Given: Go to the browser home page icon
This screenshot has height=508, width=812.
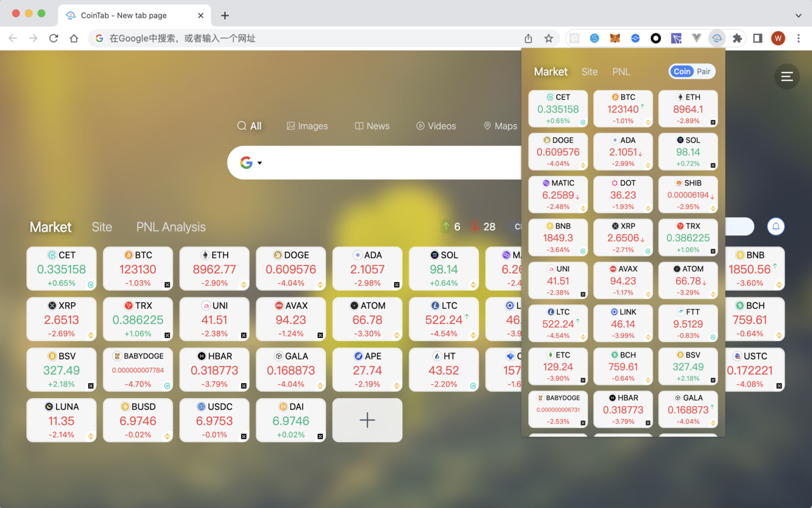Looking at the screenshot, I should point(74,38).
